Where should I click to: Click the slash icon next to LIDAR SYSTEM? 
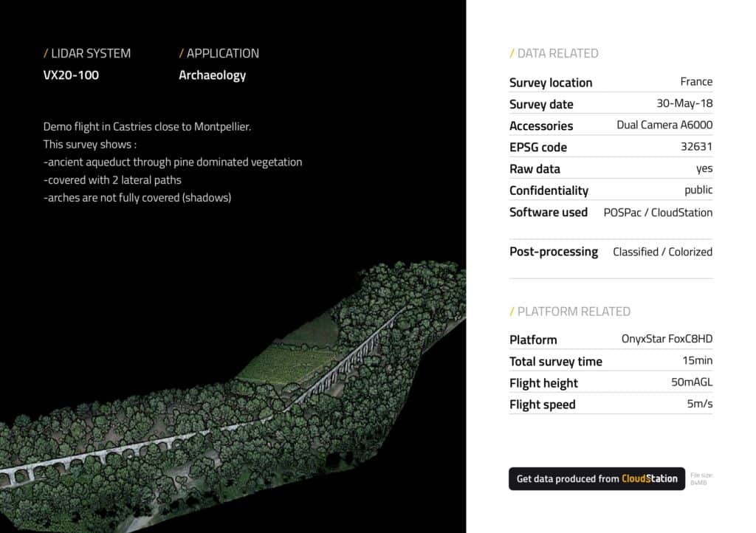(44, 53)
